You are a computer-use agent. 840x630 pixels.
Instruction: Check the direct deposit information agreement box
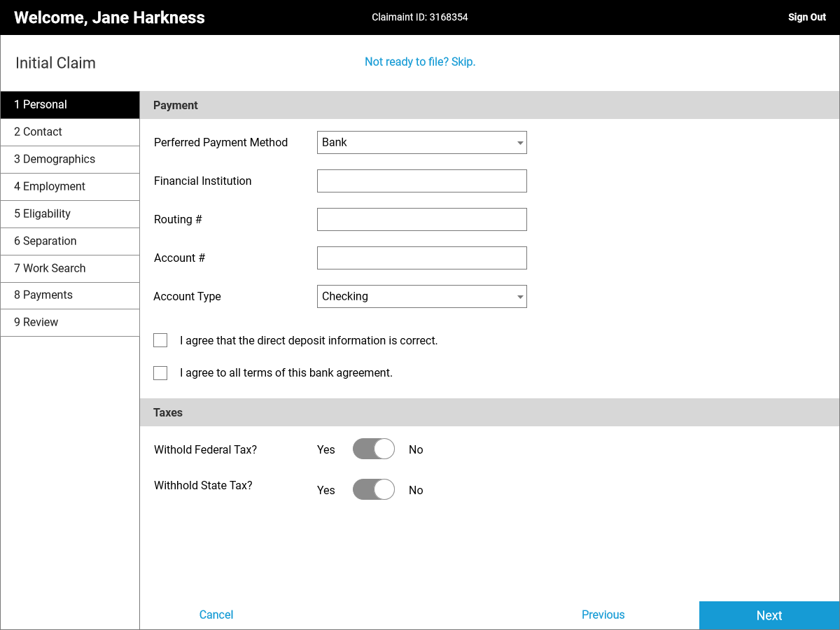click(x=160, y=340)
